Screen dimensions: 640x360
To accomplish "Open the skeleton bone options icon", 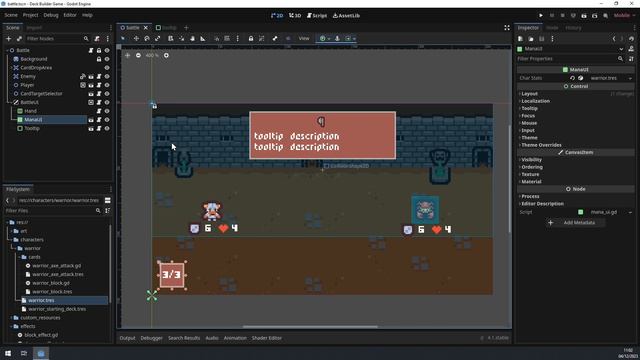I will point(275,38).
